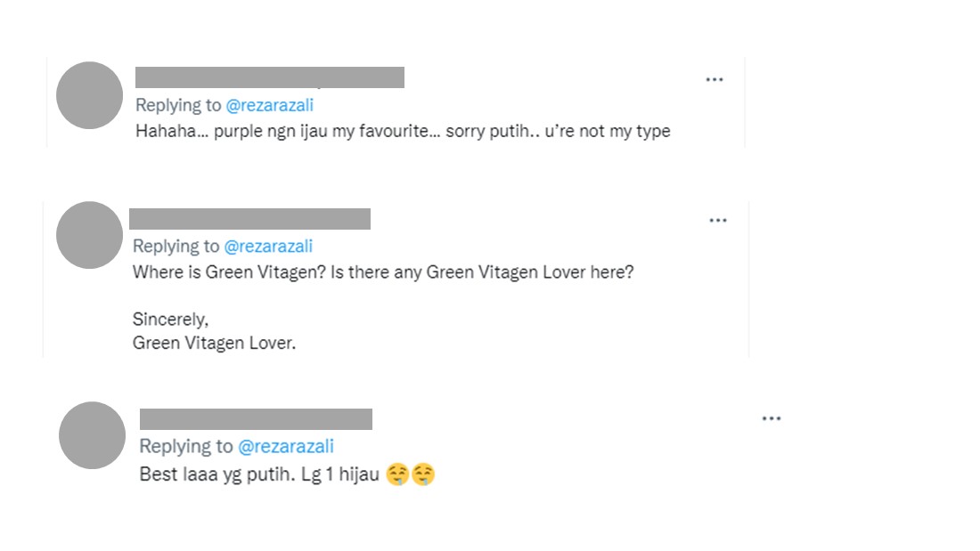Open the tweet starting with Hahaha… purple
980x551 pixels.
(403, 132)
